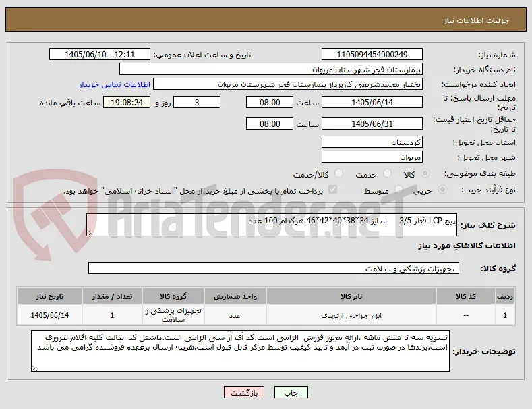Click the توضیحات خریدار notes text area
The width and height of the screenshot is (532, 409).
click(240, 351)
